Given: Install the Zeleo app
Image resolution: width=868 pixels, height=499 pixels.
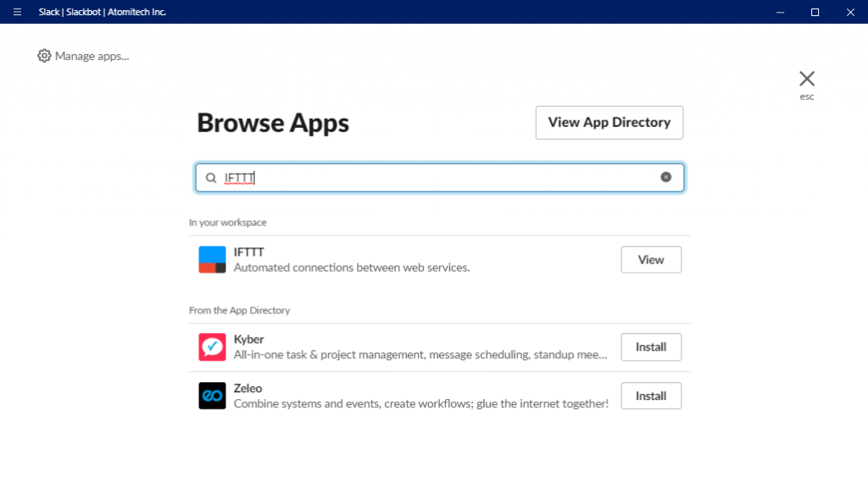Looking at the screenshot, I should pyautogui.click(x=651, y=396).
